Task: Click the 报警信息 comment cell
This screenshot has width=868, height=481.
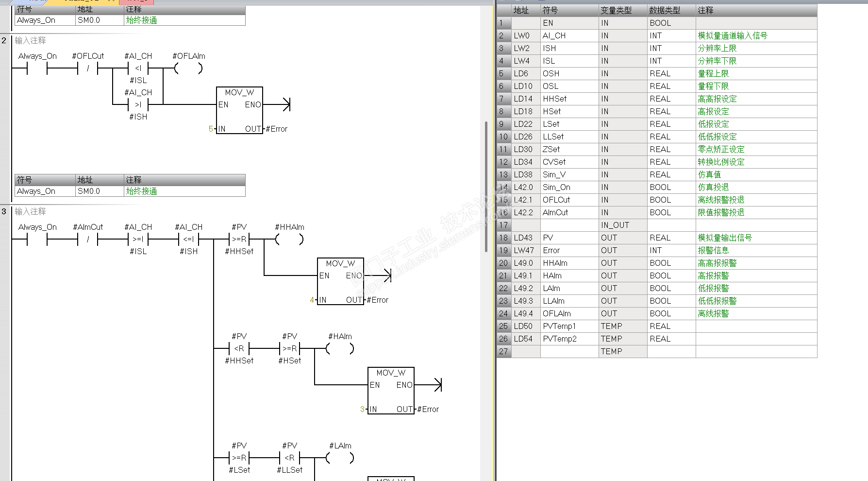Action: point(756,250)
